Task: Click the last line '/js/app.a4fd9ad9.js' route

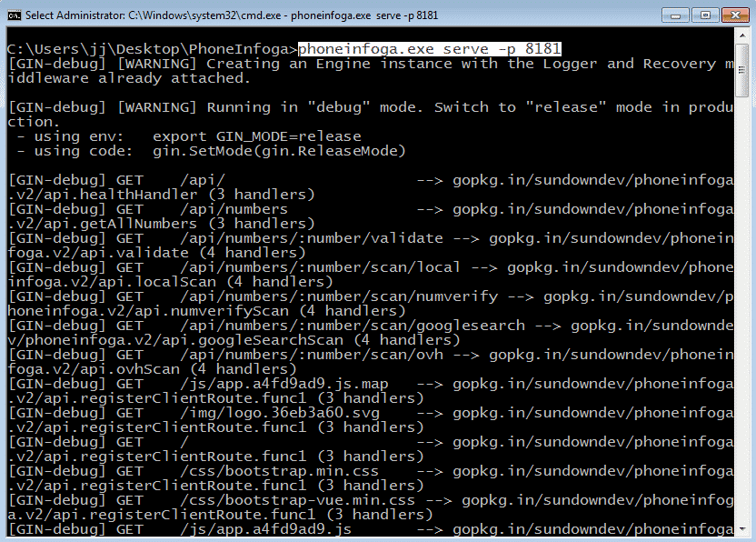Action: 265,529
